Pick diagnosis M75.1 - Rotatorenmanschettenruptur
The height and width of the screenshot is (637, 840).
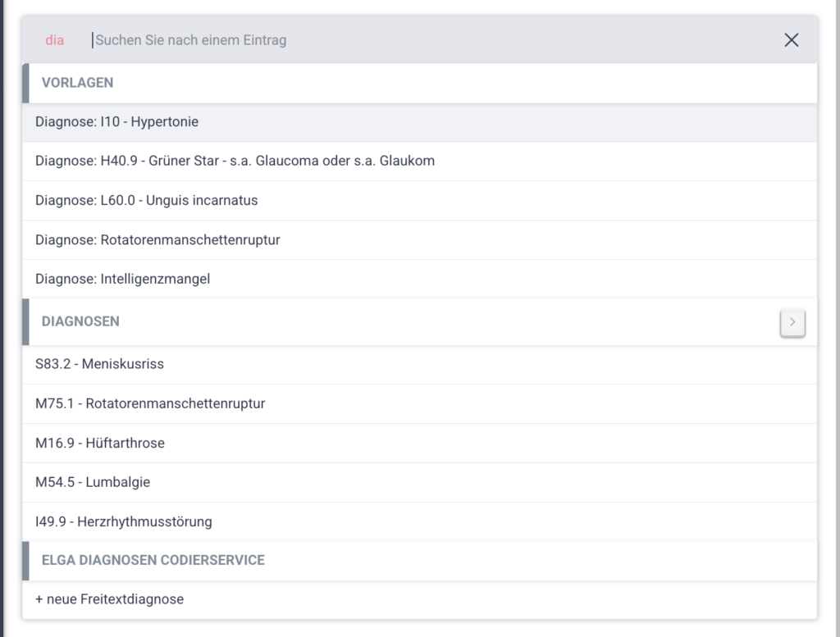150,403
